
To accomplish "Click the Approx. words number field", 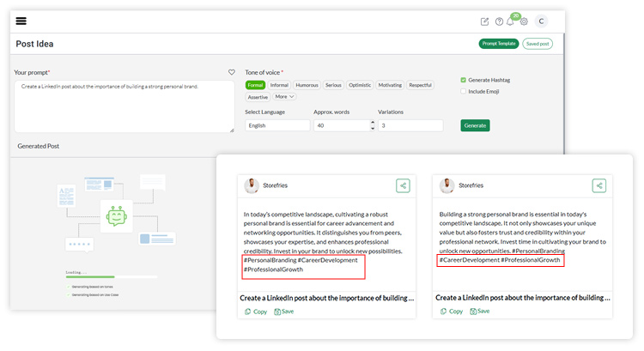I will [342, 125].
